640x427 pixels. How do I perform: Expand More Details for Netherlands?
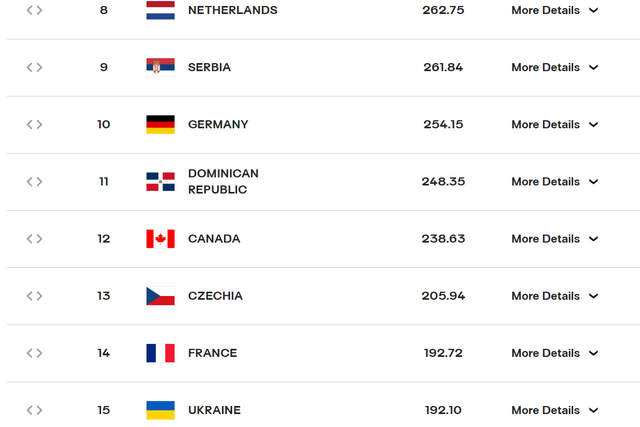[555, 10]
